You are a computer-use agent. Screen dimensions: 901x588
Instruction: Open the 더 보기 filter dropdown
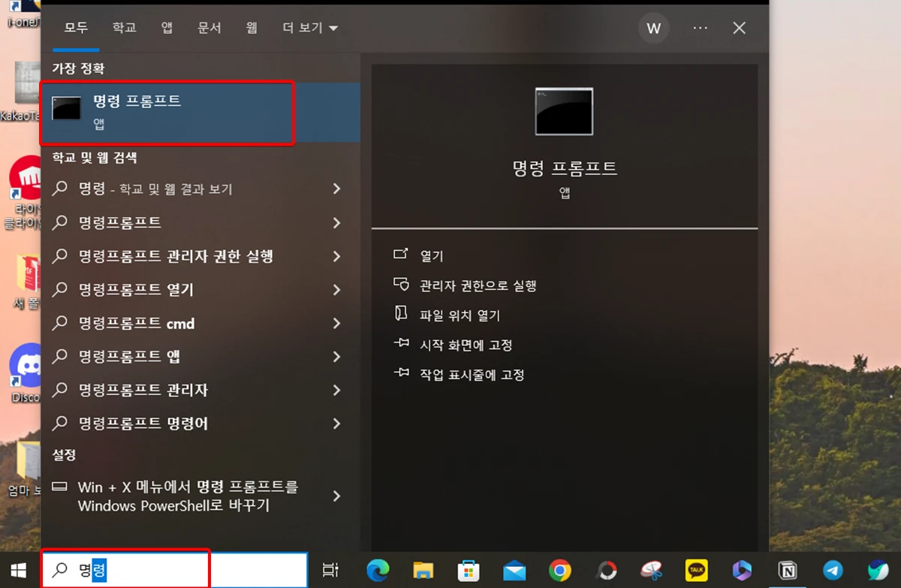[x=309, y=28]
